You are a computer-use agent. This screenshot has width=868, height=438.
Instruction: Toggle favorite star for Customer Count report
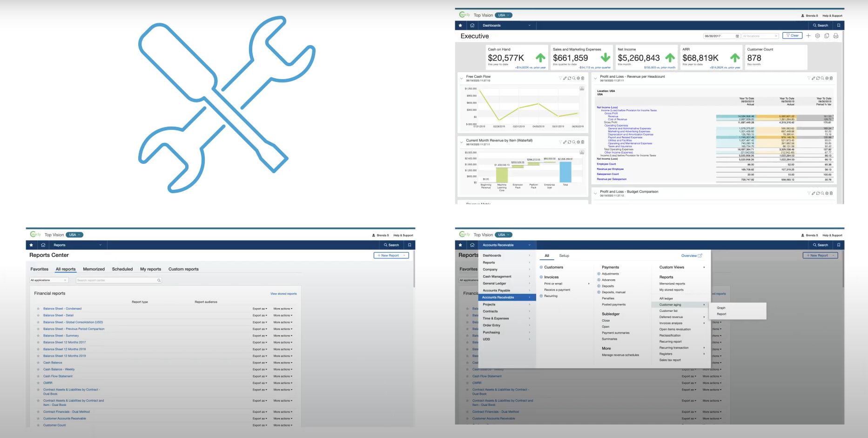(x=38, y=425)
